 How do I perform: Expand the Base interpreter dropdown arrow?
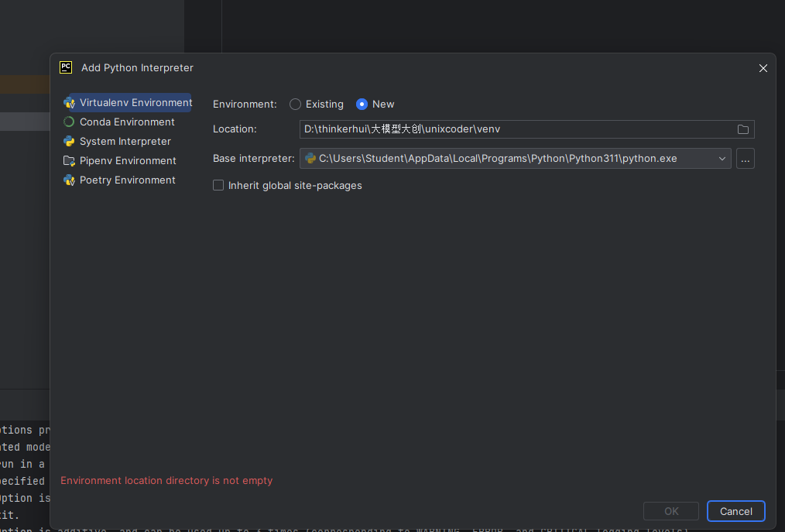722,159
